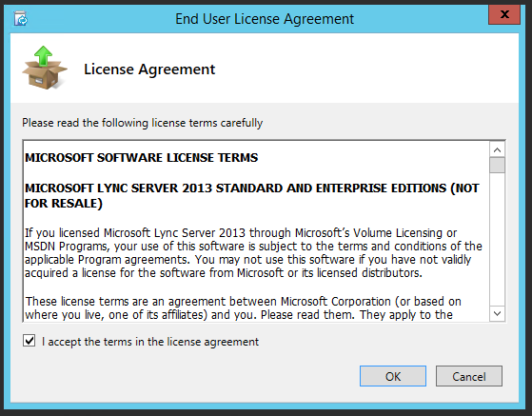The width and height of the screenshot is (532, 416).
Task: Click the cardboard box setup icon
Action: 45,68
